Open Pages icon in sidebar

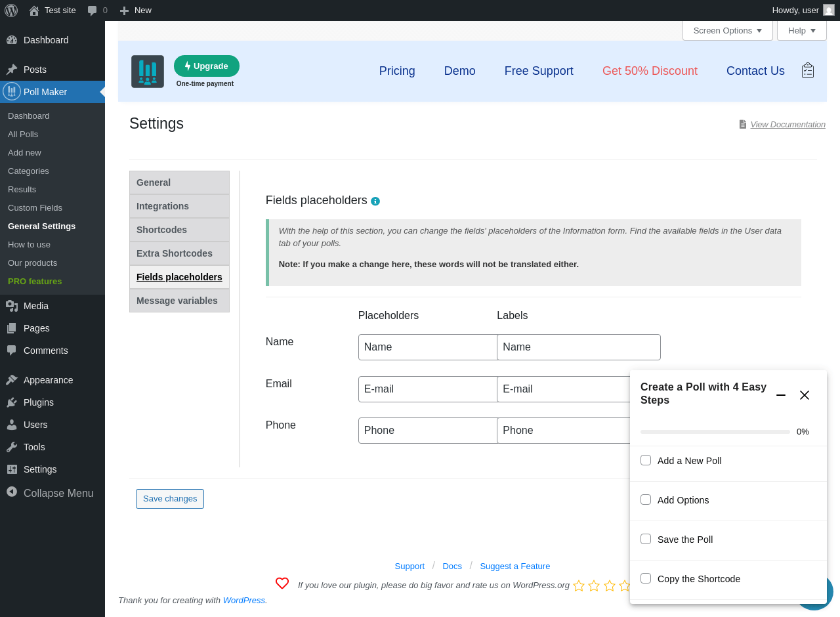[12, 328]
